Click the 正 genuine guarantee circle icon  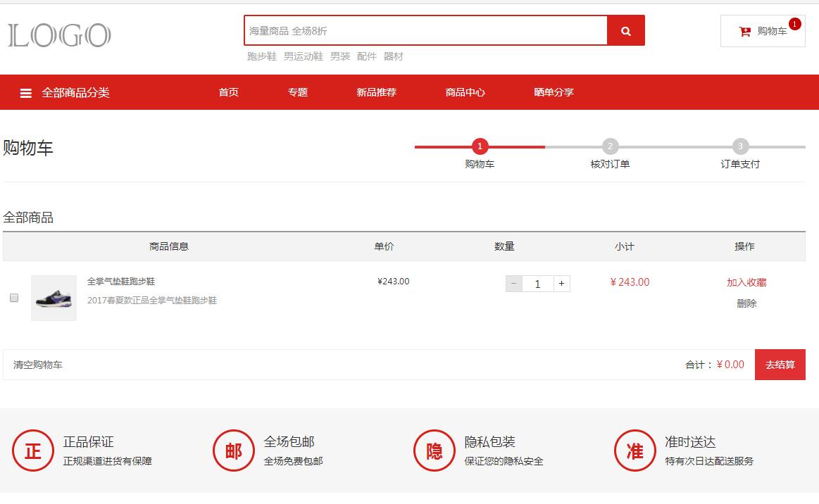point(33,451)
